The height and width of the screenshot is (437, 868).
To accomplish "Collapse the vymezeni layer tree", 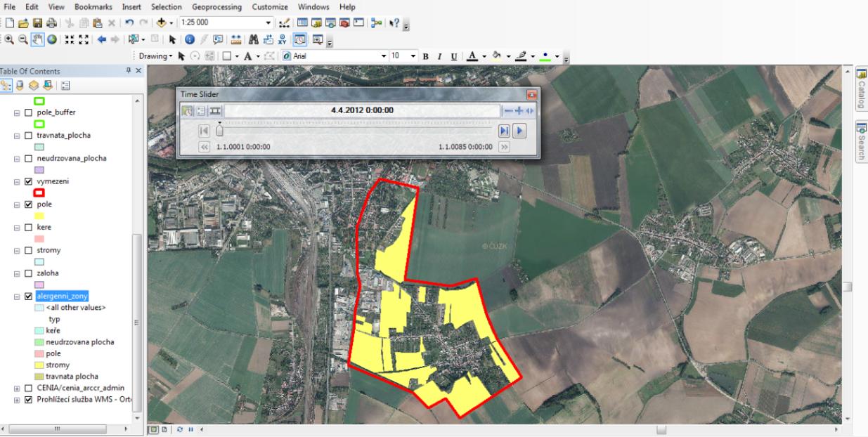I will click(17, 181).
